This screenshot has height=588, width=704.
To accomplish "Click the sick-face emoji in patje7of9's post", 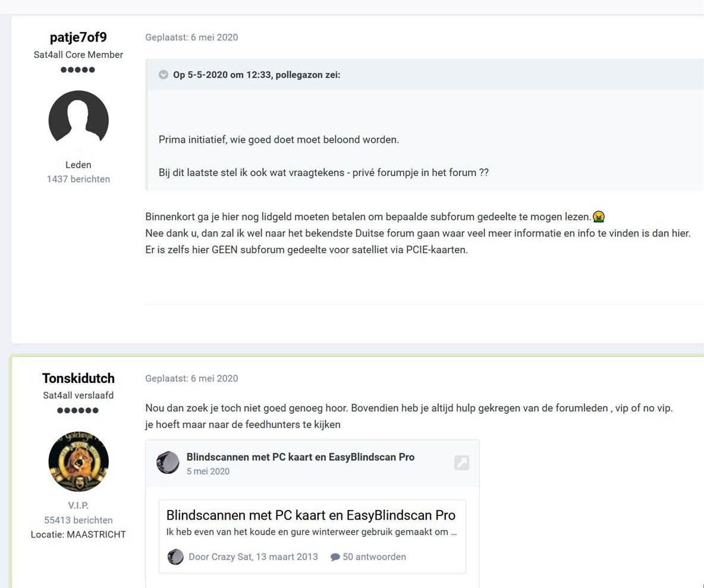I will click(x=599, y=217).
